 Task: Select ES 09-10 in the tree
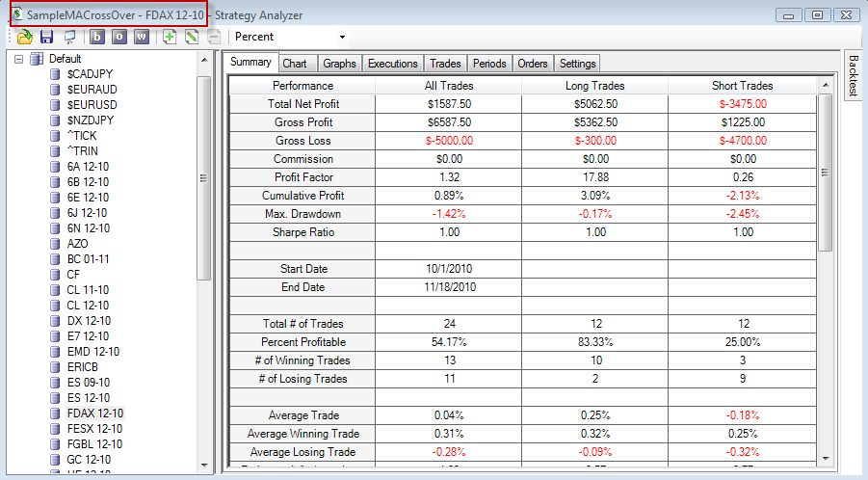click(88, 383)
